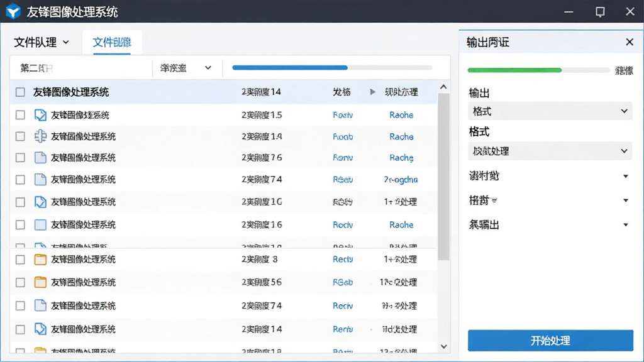The height and width of the screenshot is (362, 644).
Task: Tick the checkbox of the 7.6 row
Action: tap(20, 158)
